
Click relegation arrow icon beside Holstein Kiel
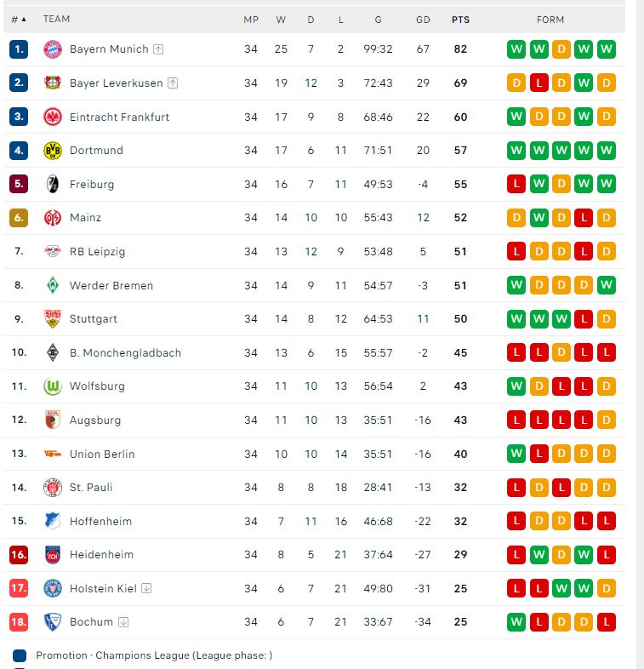(x=146, y=588)
